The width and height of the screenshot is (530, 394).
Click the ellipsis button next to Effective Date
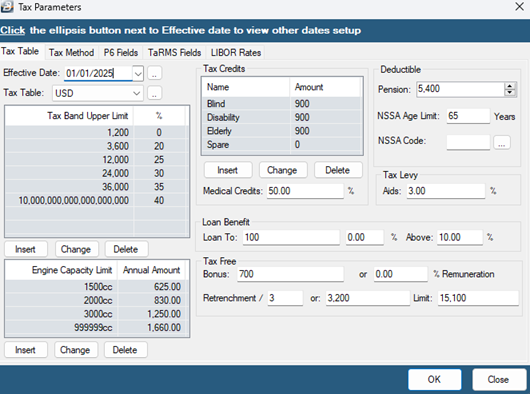(154, 73)
